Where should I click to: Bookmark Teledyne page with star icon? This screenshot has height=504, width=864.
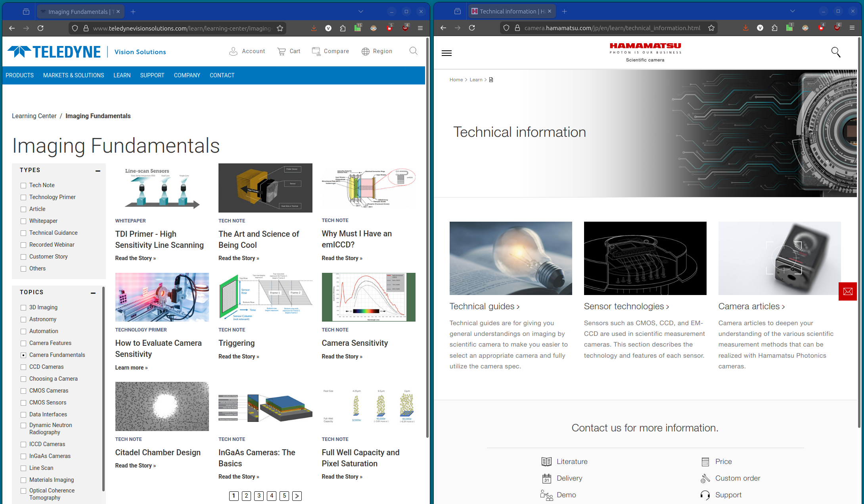(x=280, y=28)
